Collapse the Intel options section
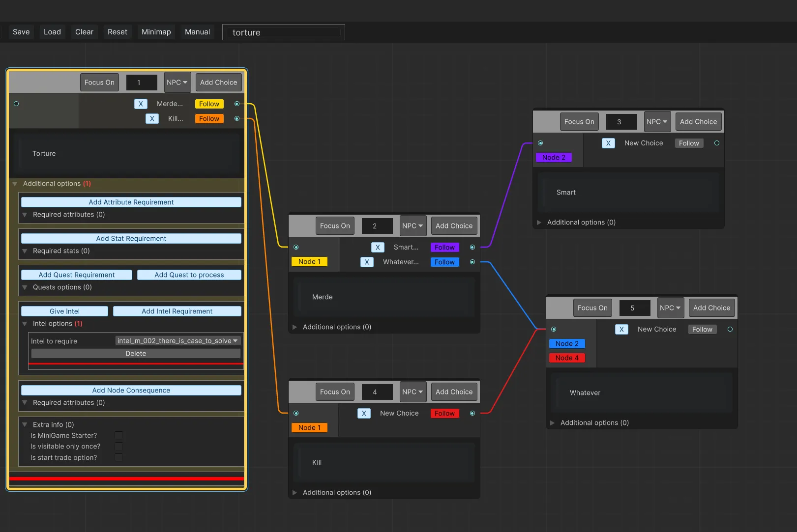 coord(25,324)
